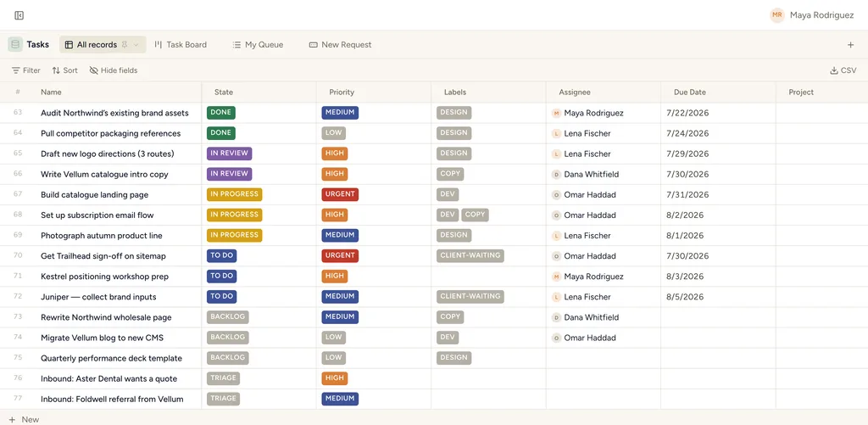Click due date 7/22/2026
This screenshot has width=868, height=425.
tap(687, 113)
